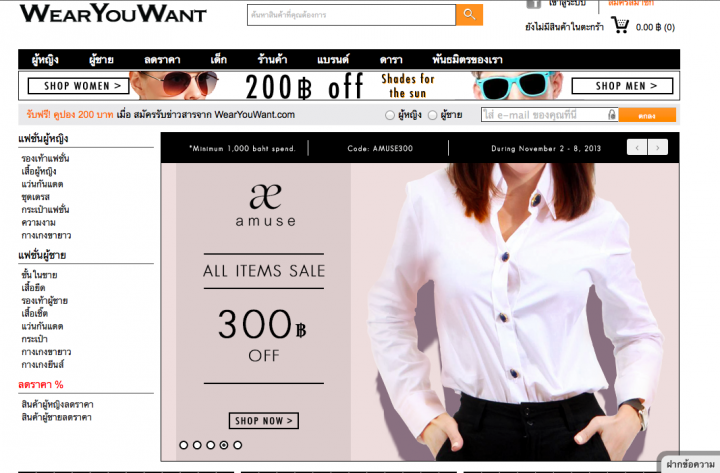Open the ร้านค้า navbar menu
Viewport: 720px width, 473px height.
[272, 60]
